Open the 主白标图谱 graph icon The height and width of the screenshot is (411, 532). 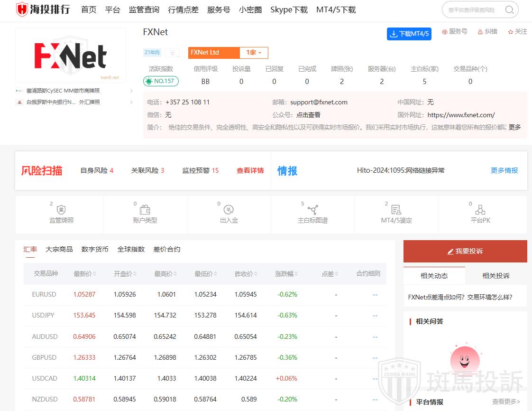pyautogui.click(x=312, y=210)
